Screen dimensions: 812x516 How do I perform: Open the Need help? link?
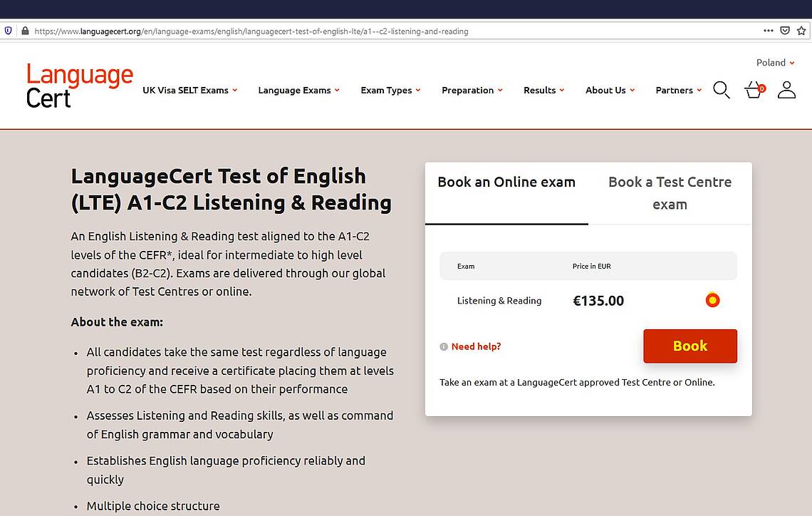coord(476,346)
